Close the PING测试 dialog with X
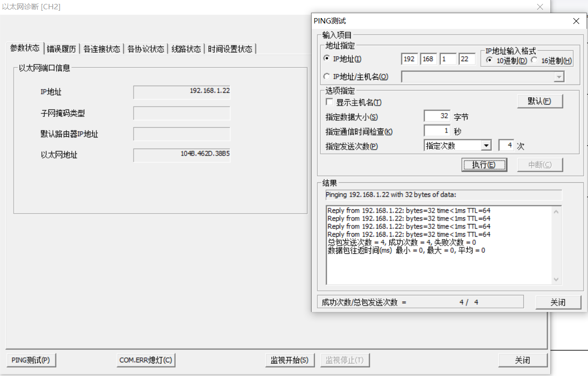588x376 pixels. pyautogui.click(x=576, y=21)
